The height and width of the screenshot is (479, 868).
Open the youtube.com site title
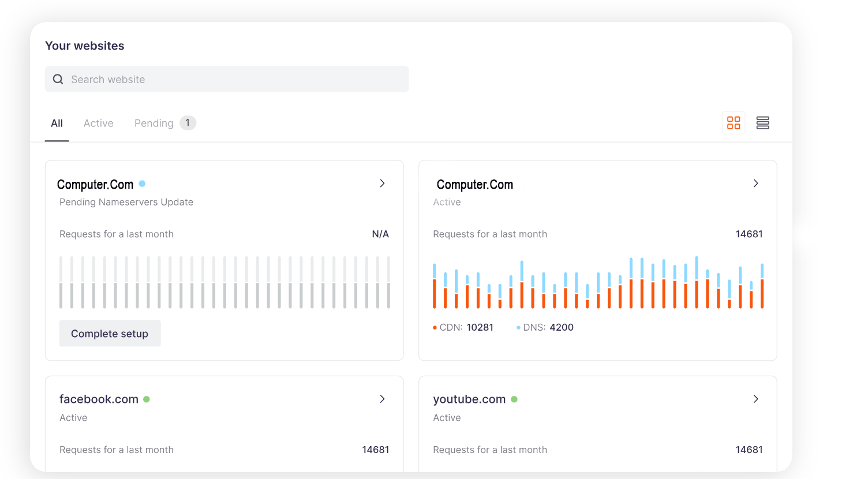click(x=469, y=399)
